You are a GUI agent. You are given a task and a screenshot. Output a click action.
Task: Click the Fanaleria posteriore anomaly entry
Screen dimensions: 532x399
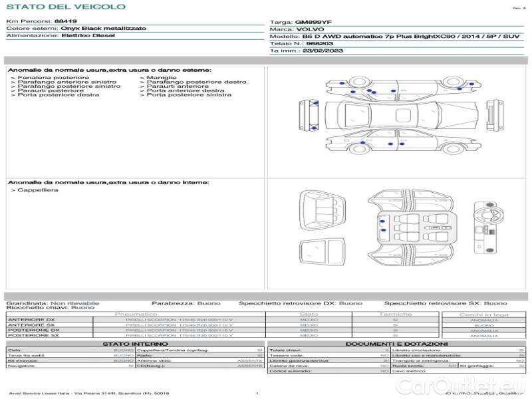[x=50, y=78]
